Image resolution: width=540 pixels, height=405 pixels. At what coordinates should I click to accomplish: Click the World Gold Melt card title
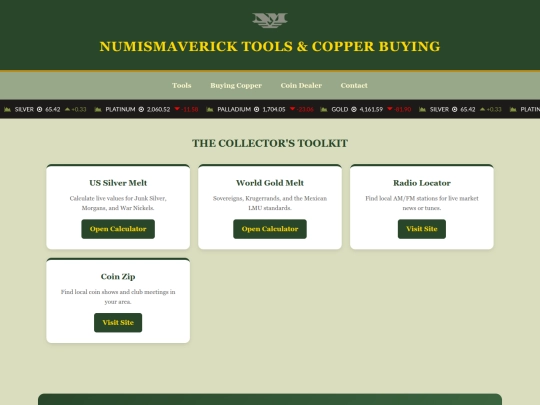pos(270,183)
